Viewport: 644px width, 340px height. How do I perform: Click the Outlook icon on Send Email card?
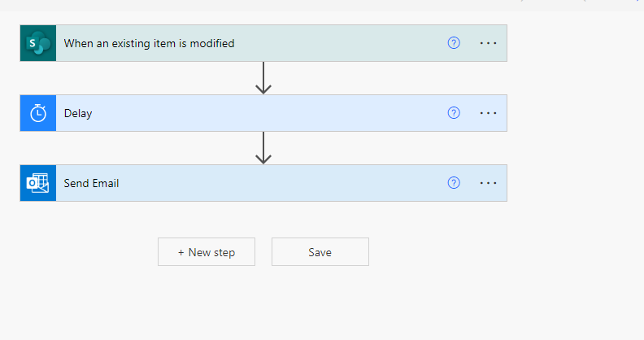coord(38,183)
